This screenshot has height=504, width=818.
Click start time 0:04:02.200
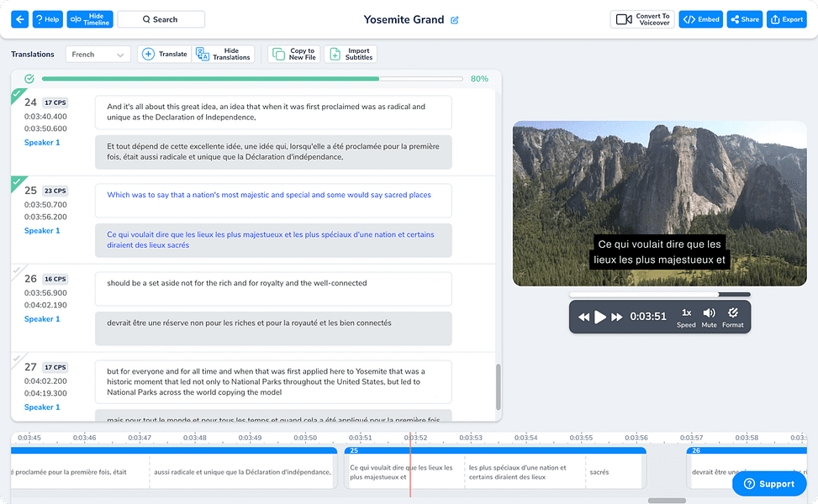pyautogui.click(x=45, y=381)
